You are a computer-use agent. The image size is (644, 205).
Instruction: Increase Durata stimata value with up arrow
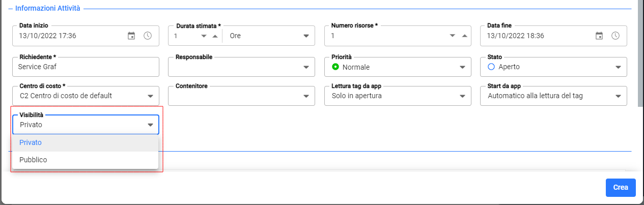point(215,36)
